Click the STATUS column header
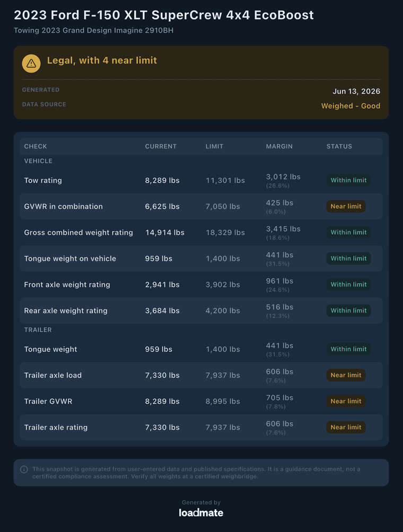 pos(339,146)
